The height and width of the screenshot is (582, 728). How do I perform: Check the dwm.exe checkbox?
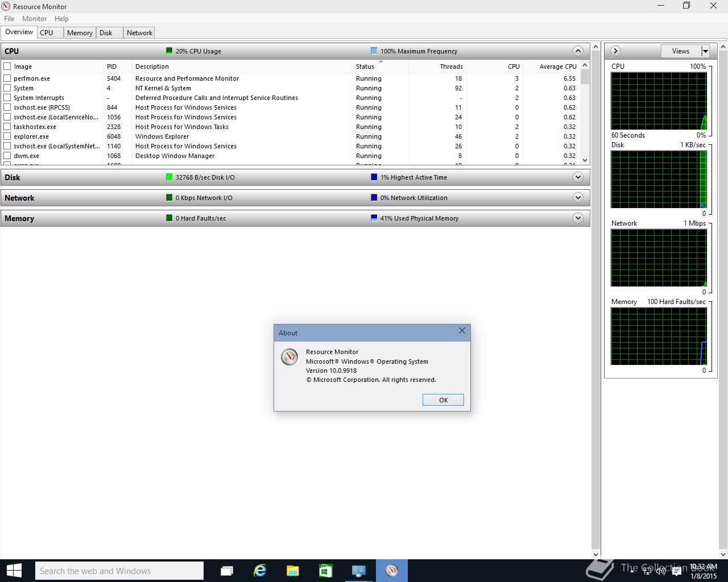(7, 156)
